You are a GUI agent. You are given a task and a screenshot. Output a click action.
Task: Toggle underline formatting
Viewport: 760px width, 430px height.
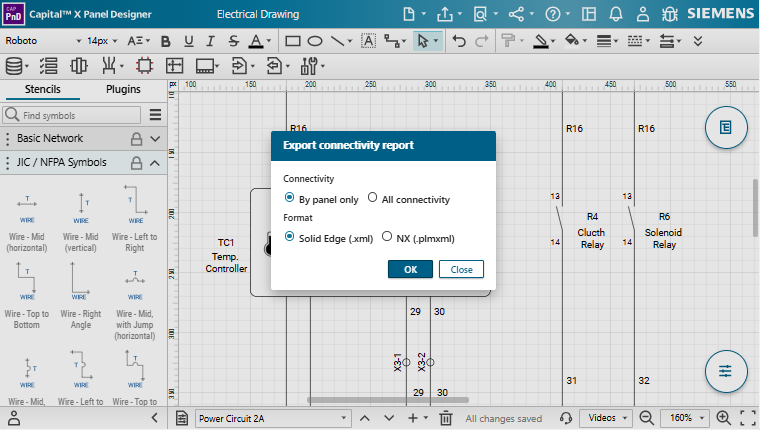189,41
